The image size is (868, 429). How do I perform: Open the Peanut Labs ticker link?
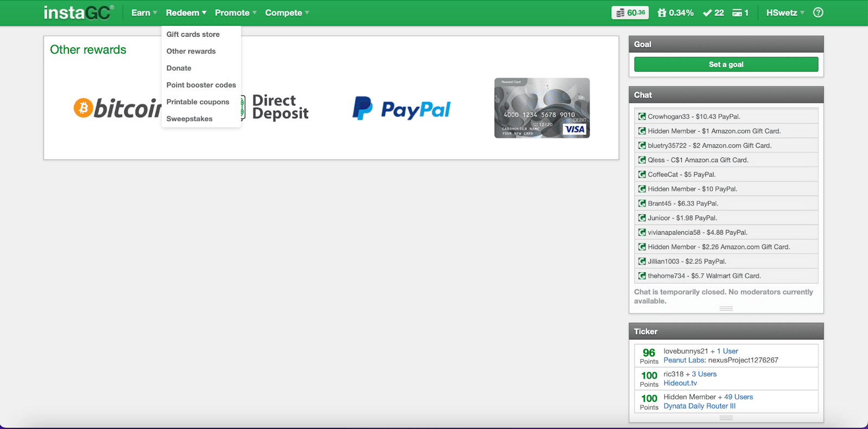pos(685,360)
